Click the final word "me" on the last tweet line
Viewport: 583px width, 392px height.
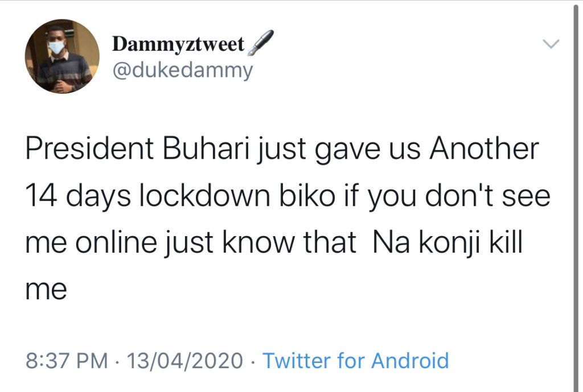pos(47,290)
